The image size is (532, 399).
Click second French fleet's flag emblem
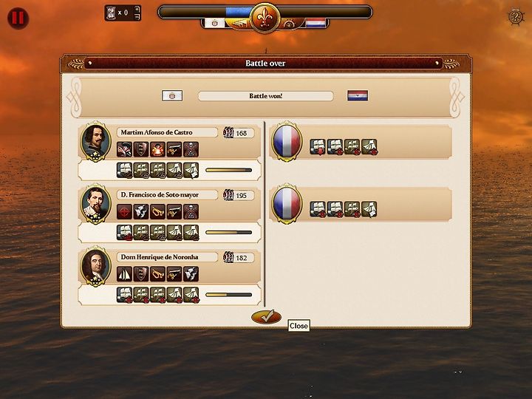(x=287, y=204)
